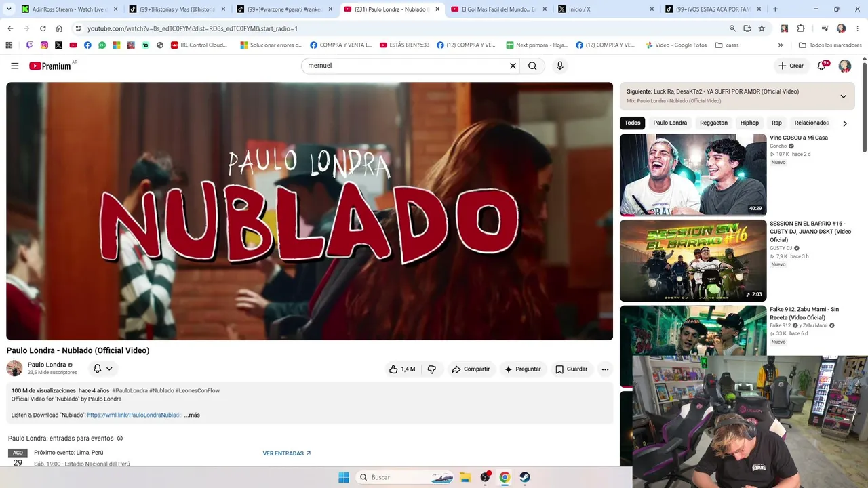Save the video with the Guardar button
This screenshot has width=868, height=488.
click(x=571, y=369)
